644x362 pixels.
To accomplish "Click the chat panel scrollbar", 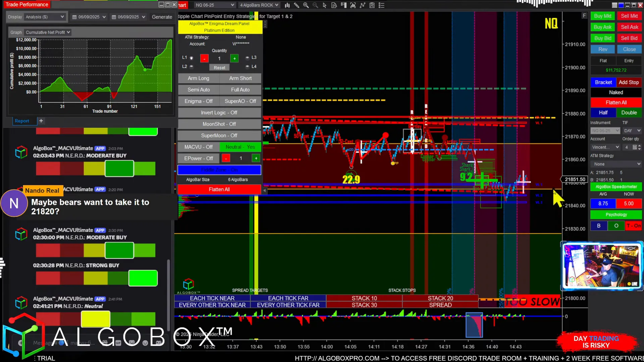I will pyautogui.click(x=169, y=295).
